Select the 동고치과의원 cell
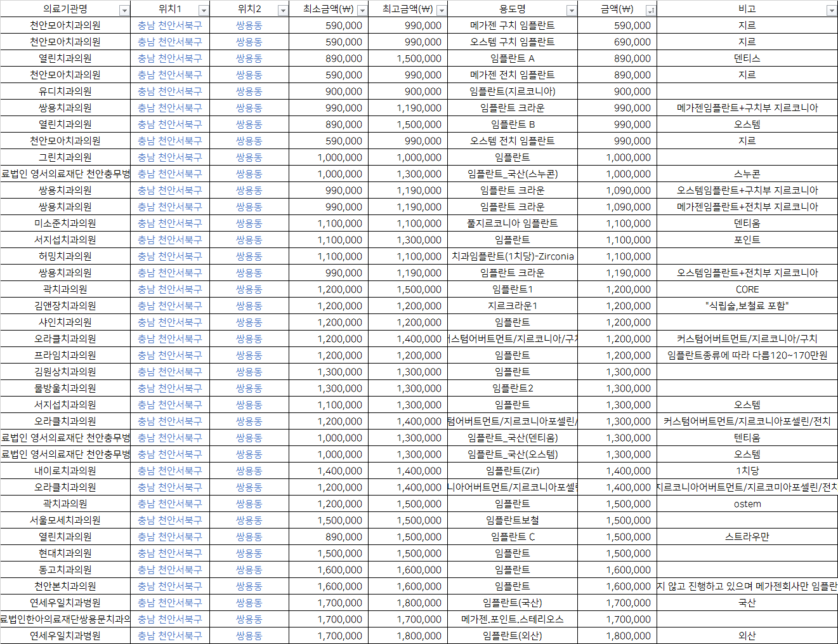 coord(65,570)
